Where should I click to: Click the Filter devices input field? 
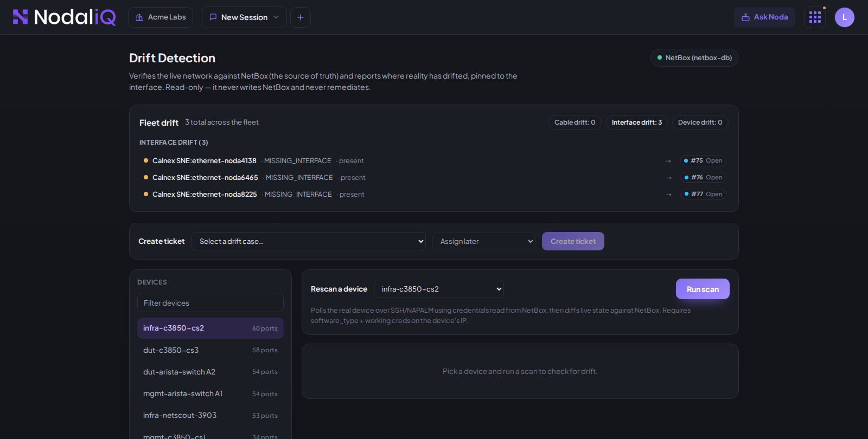(x=210, y=303)
